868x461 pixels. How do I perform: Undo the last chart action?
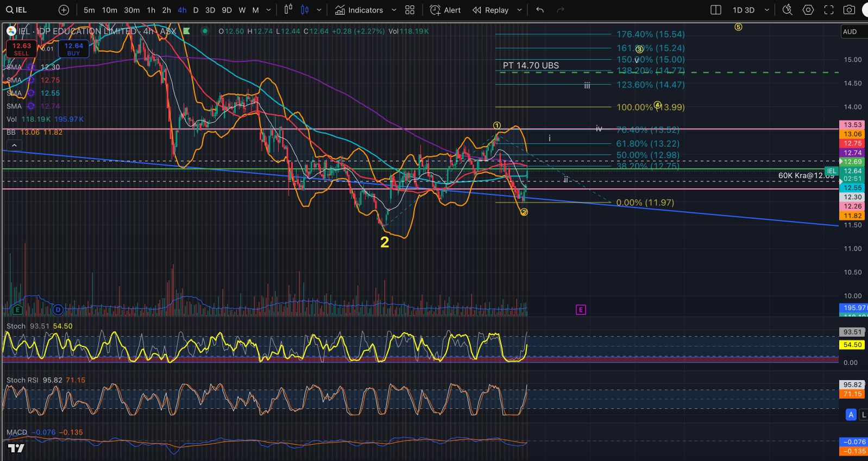[x=539, y=10]
